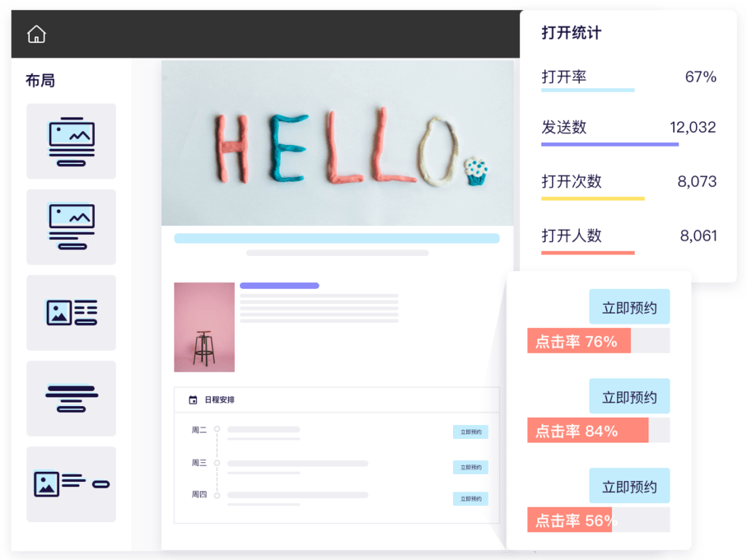The image size is (747, 560).
Task: Choose the image, text and button row layout
Action: [x=71, y=484]
